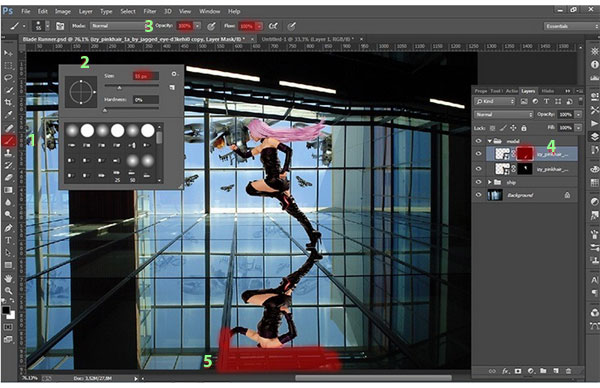Screen dimensions: 600x388
Task: Click the foreground color swatch
Action: (6, 310)
